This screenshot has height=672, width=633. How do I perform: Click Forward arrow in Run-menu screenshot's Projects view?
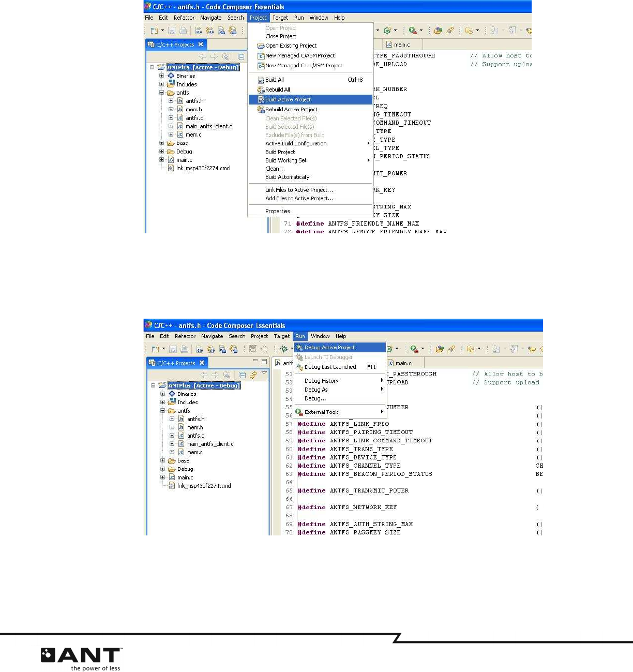215,375
